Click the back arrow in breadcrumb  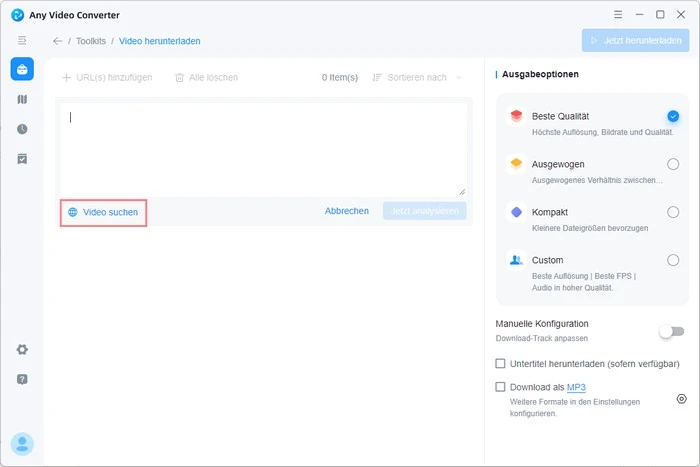58,41
